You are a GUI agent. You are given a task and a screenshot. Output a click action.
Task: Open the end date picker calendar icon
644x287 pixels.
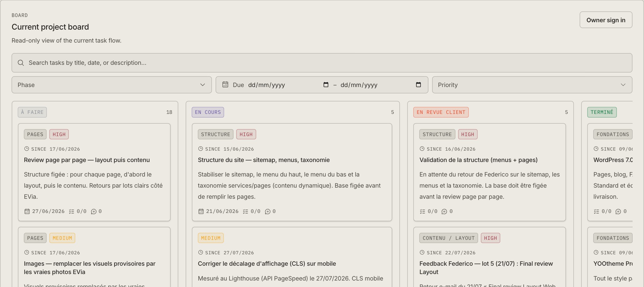pyautogui.click(x=418, y=85)
